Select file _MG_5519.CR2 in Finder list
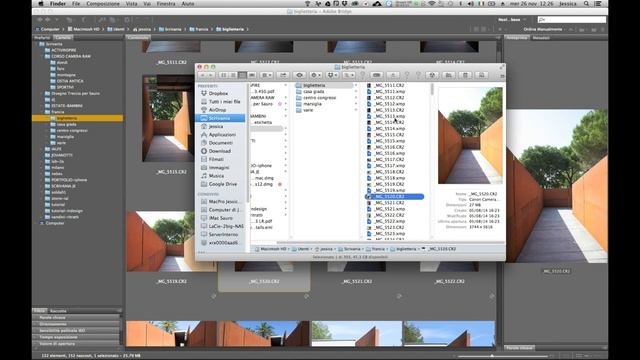Viewport: 640px width, 360px height. tap(389, 184)
